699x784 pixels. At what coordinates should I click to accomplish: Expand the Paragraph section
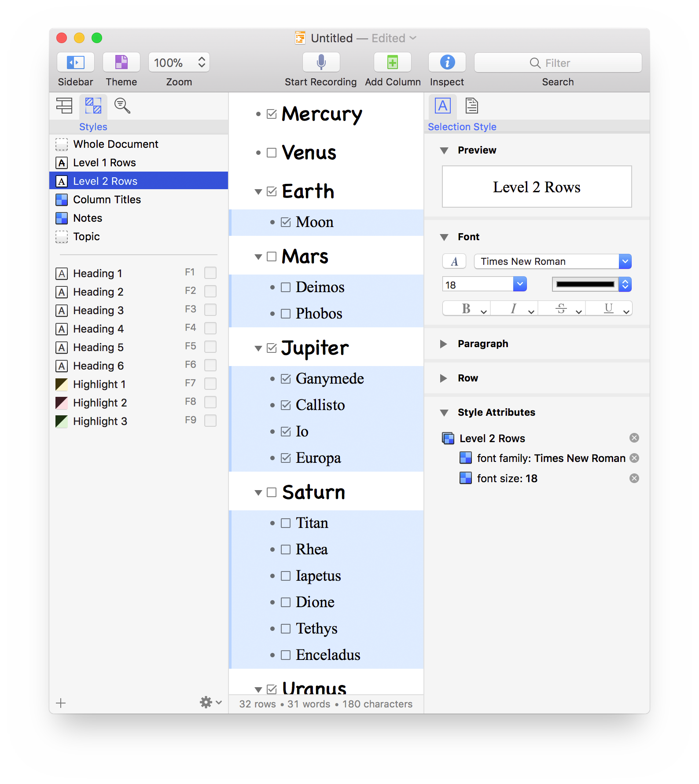[444, 344]
